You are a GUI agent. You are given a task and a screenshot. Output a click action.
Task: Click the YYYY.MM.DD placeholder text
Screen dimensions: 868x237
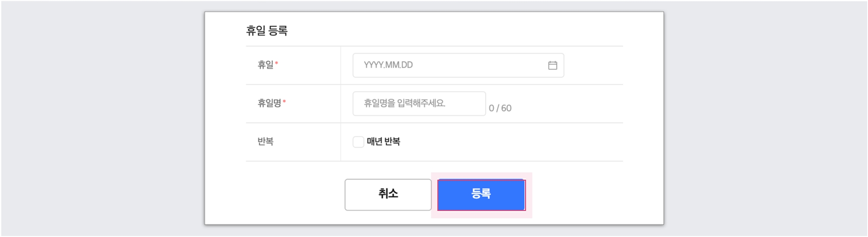(388, 66)
